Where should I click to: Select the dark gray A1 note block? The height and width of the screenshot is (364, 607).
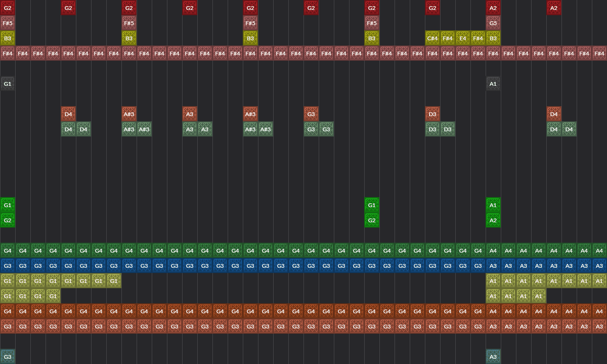493,83
